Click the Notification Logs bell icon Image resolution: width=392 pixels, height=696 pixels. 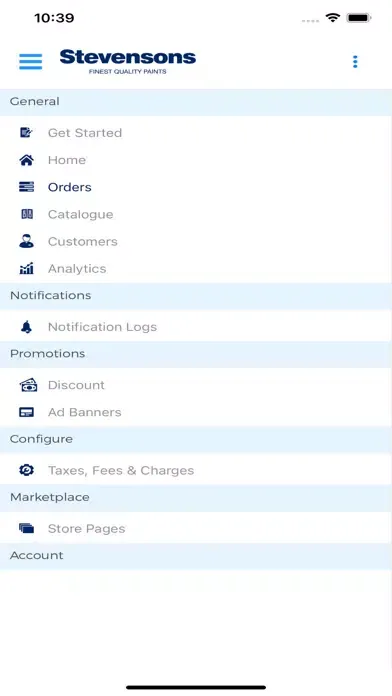[x=27, y=327]
